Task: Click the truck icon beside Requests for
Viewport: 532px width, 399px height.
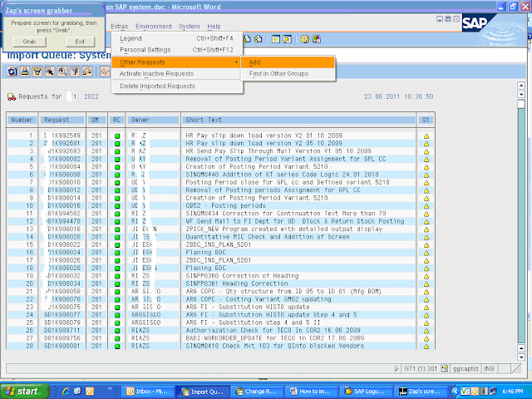Action: point(12,97)
